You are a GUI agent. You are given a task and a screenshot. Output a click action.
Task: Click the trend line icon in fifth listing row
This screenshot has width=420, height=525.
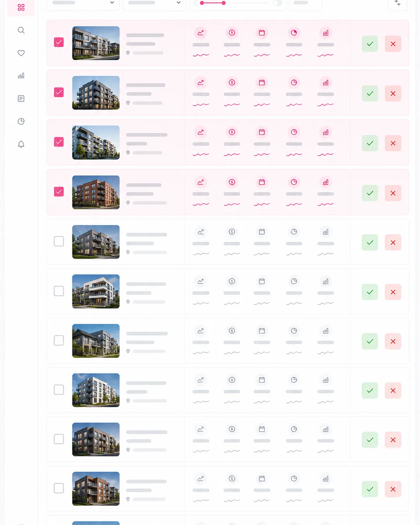201,232
